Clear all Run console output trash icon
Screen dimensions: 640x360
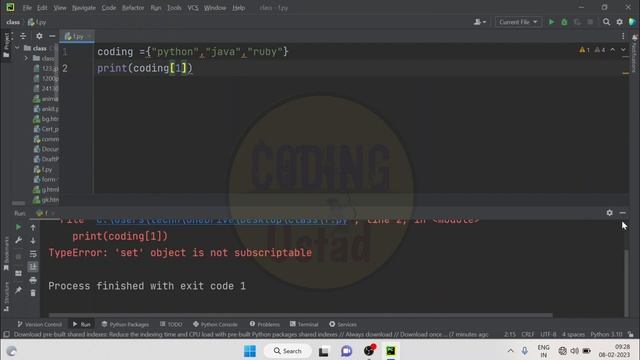point(33,293)
